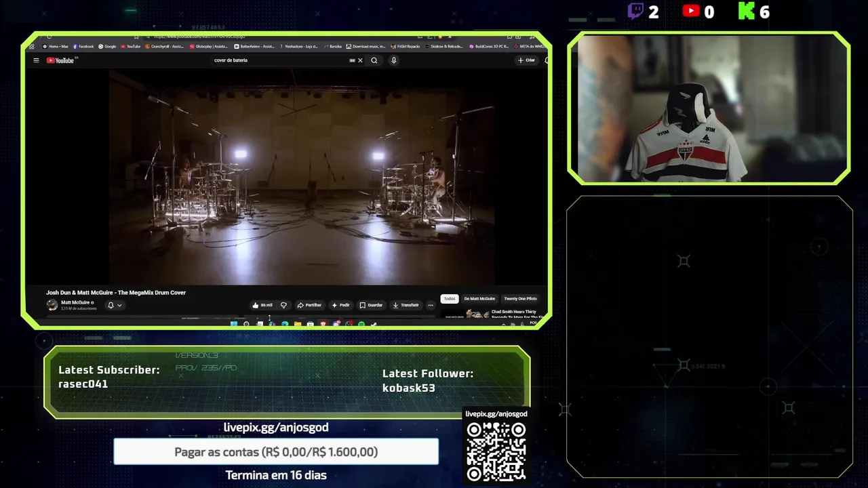868x488 pixels.
Task: Click the Pedir button
Action: (340, 305)
